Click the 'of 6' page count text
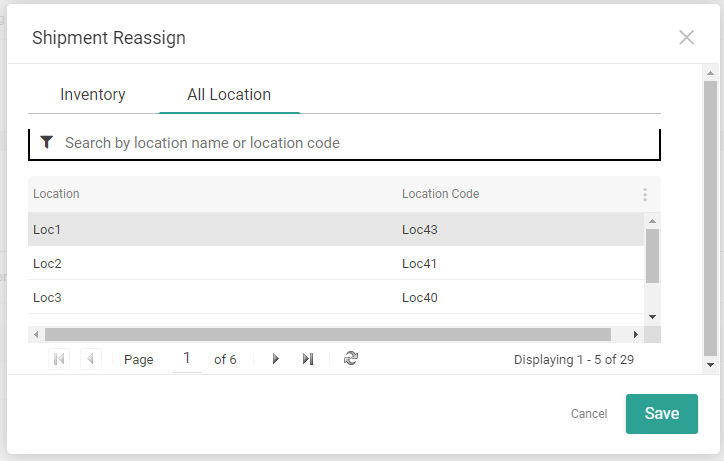Viewport: 724px width, 461px height. [225, 359]
